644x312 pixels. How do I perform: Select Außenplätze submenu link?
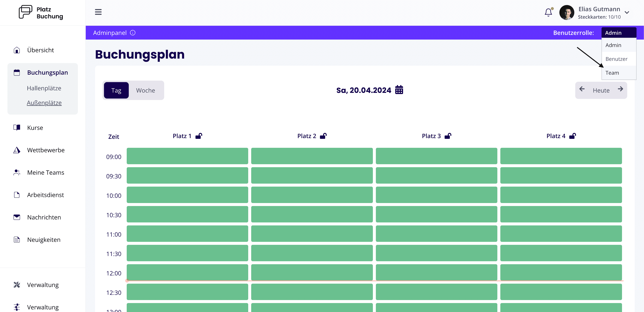point(44,103)
